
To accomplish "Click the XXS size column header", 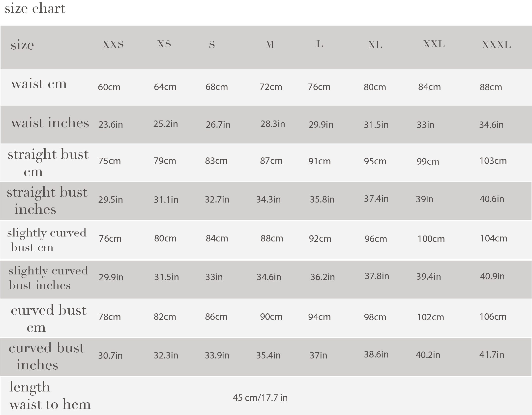I will tap(113, 44).
